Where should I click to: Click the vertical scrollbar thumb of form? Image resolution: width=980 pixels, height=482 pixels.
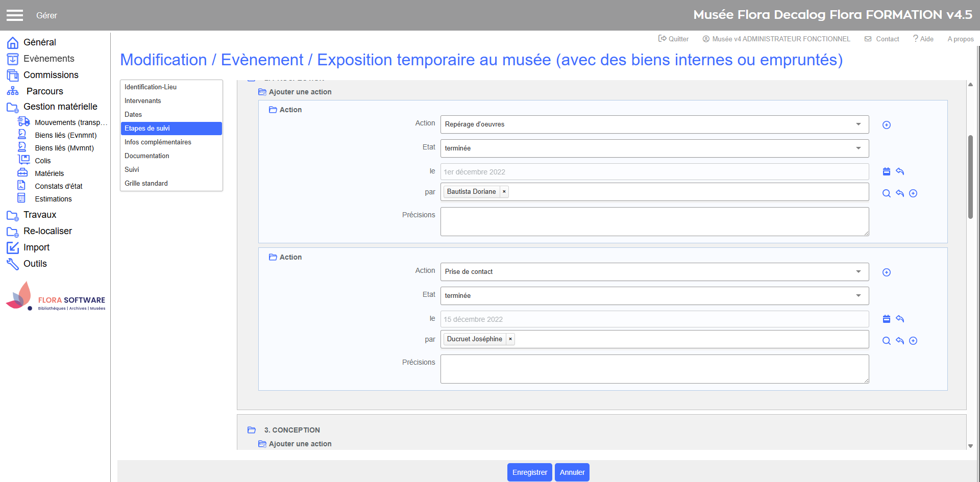click(970, 176)
